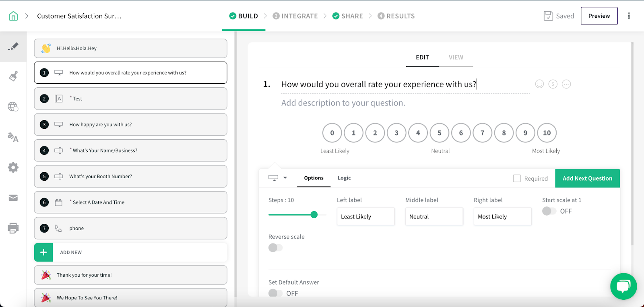The height and width of the screenshot is (307, 644).
Task: Click the Middle label input field
Action: pos(434,216)
